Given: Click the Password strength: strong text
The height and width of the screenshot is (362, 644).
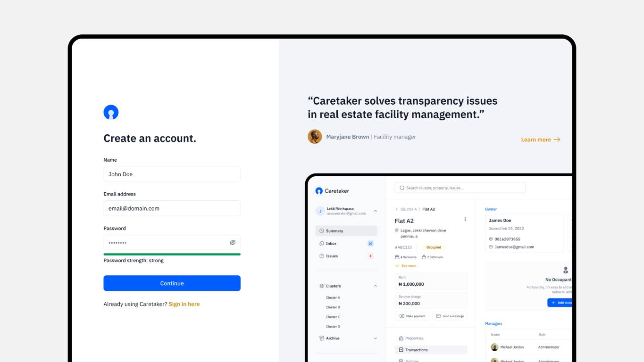Looking at the screenshot, I should click(134, 261).
